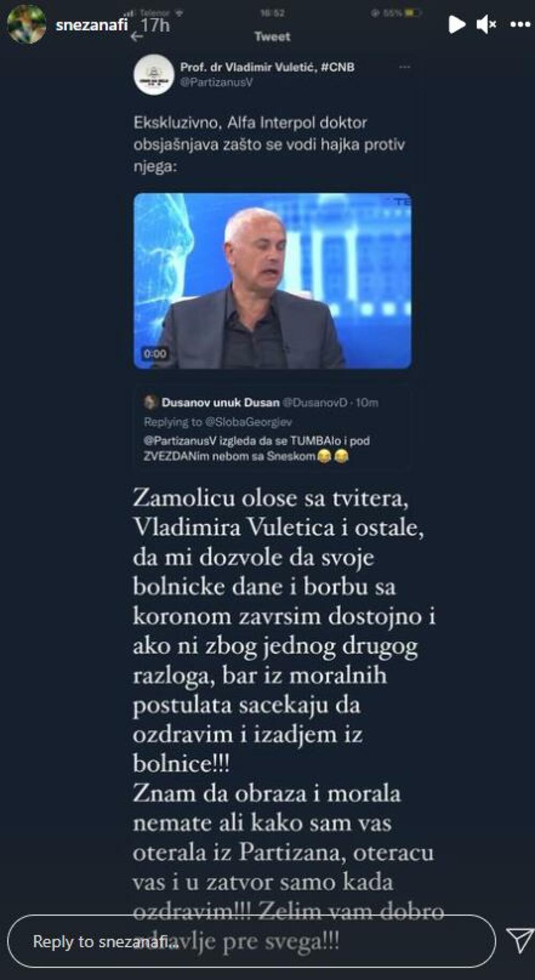
Task: Focus the Reply to snezanafi field
Action: point(251,941)
